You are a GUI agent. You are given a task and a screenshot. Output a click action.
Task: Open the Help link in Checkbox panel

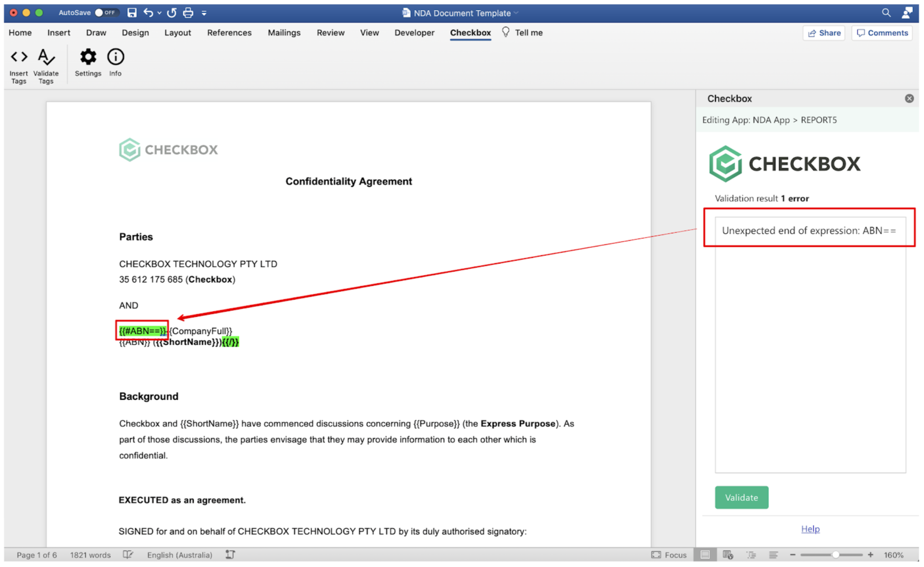(810, 529)
